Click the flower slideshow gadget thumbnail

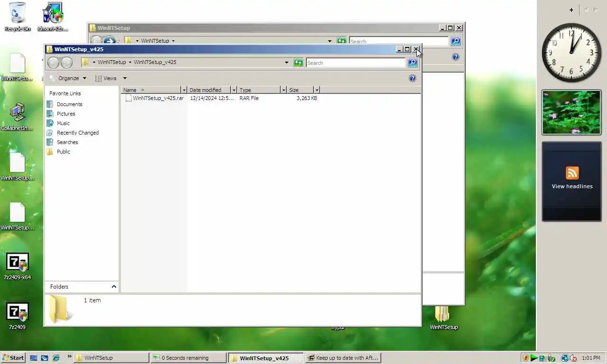point(571,112)
